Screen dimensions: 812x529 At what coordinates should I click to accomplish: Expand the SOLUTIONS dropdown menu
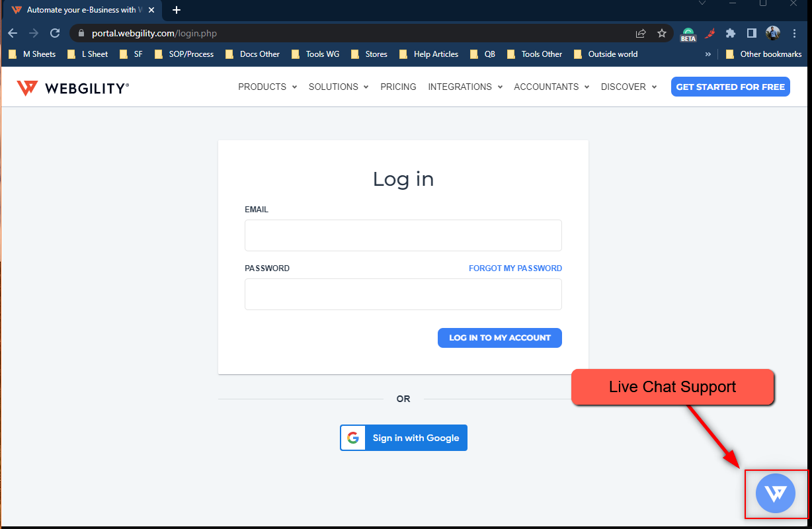click(339, 87)
